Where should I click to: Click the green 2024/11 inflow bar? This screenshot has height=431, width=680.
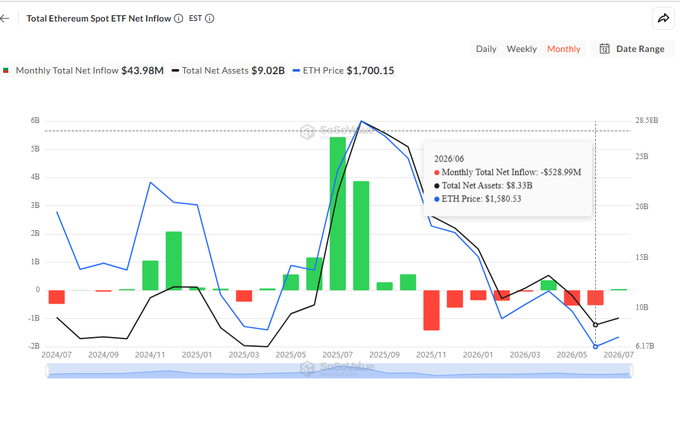(150, 275)
